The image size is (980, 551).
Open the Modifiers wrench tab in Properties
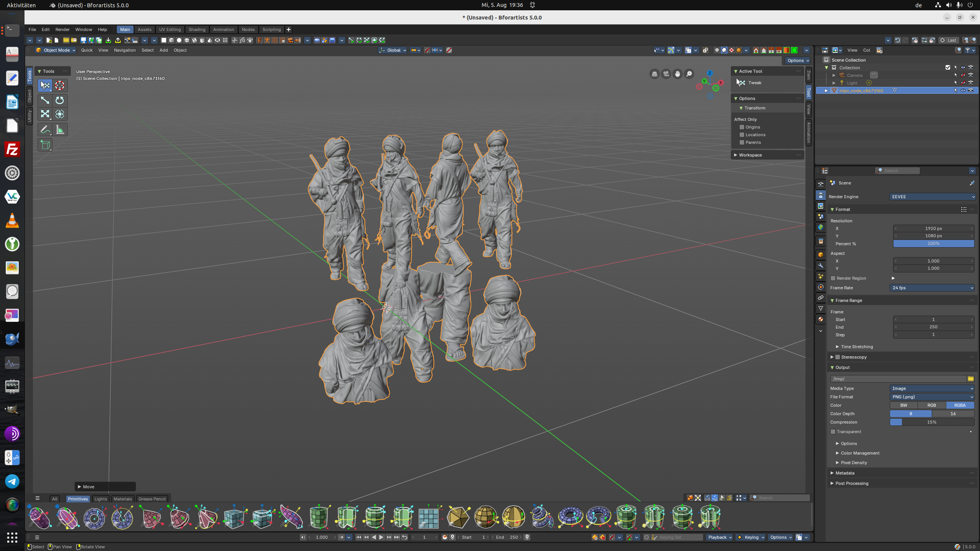pos(821,266)
